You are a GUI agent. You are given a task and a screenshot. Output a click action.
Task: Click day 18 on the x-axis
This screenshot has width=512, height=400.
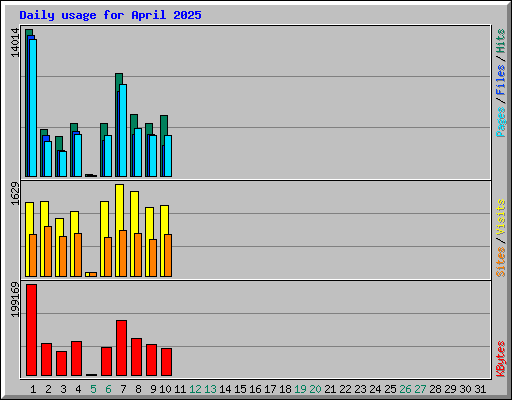coord(285,389)
